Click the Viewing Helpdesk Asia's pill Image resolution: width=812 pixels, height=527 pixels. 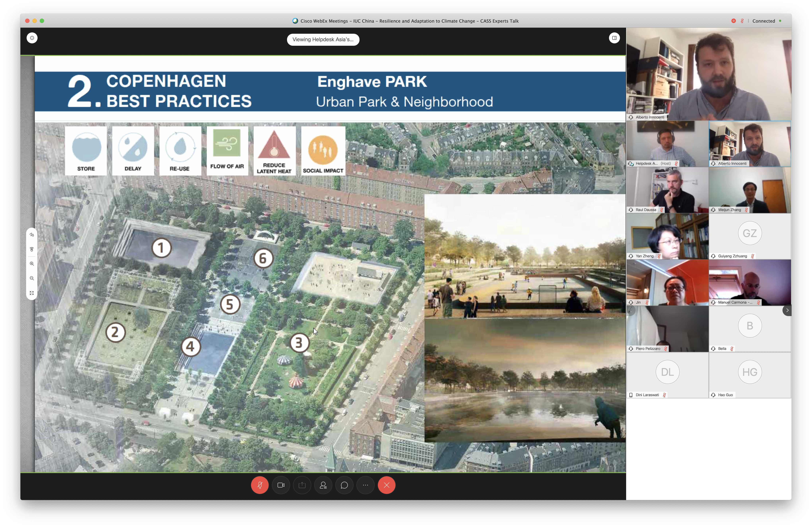323,40
